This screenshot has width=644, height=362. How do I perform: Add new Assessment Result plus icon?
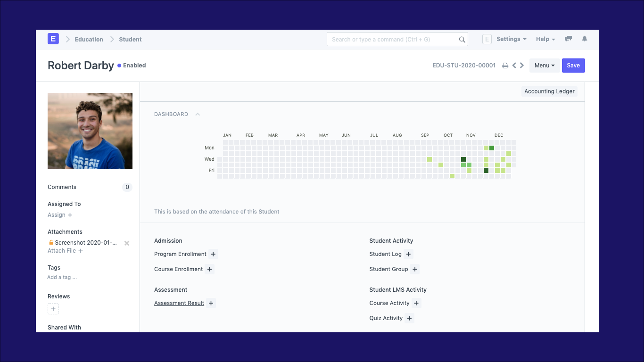[211, 303]
